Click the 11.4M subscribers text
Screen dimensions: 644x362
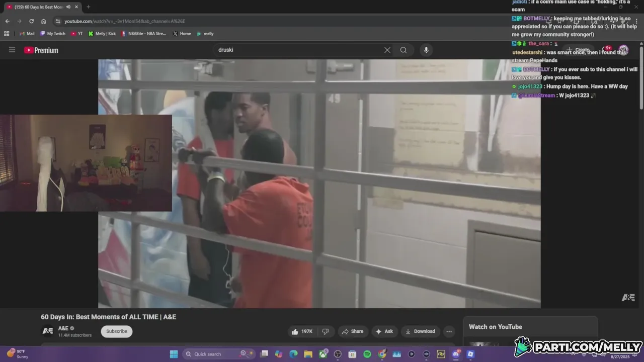[x=75, y=335]
